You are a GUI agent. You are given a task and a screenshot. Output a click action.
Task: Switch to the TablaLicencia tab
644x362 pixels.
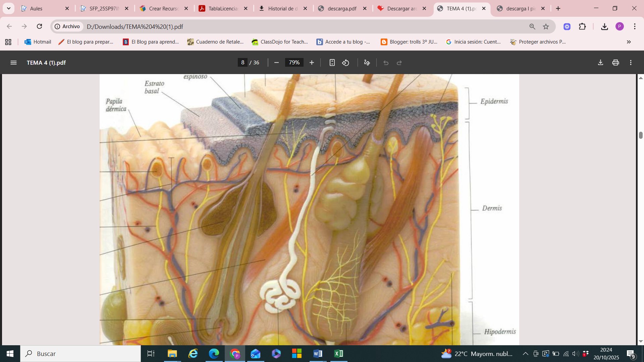click(x=223, y=8)
